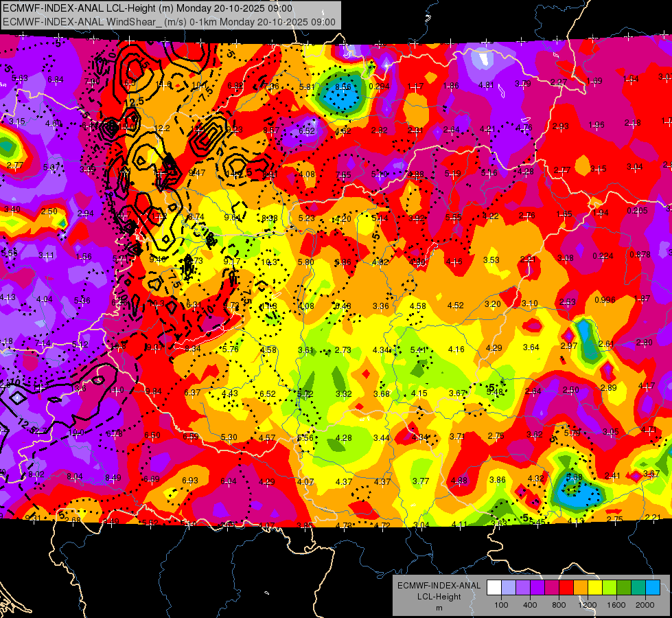
Task: Select the light lavender legend swatch
Action: [509, 587]
